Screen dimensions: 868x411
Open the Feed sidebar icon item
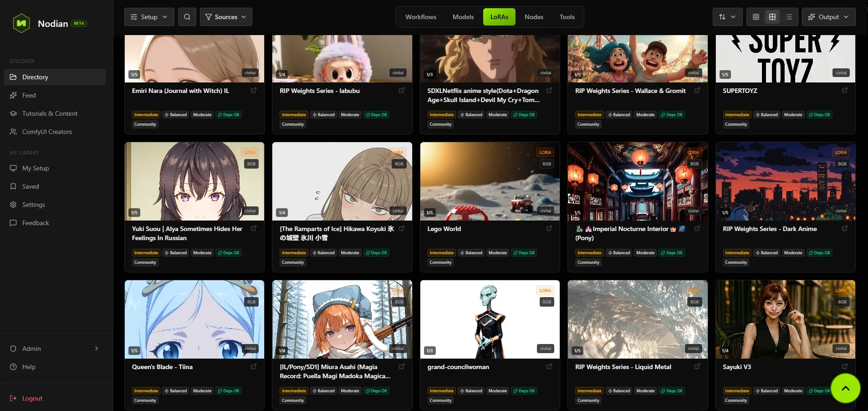(13, 95)
